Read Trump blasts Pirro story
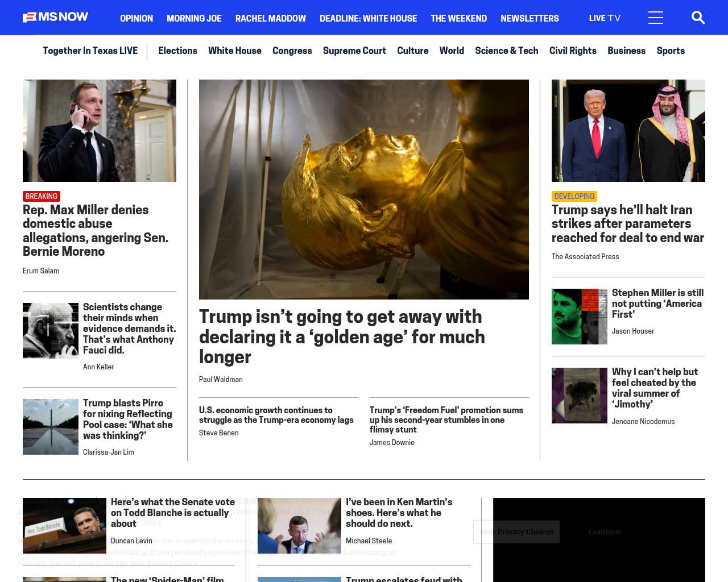Screen dimensions: 728x582 [128, 419]
